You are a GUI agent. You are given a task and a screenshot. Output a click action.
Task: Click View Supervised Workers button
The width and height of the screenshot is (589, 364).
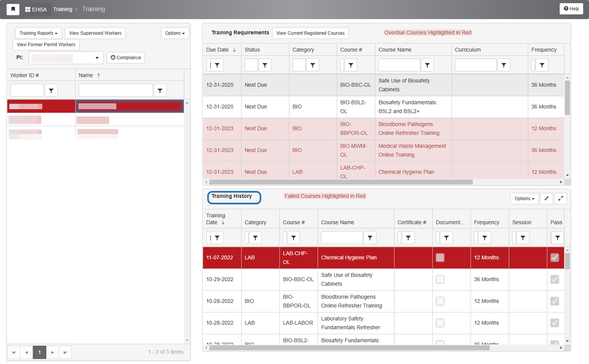pyautogui.click(x=95, y=33)
